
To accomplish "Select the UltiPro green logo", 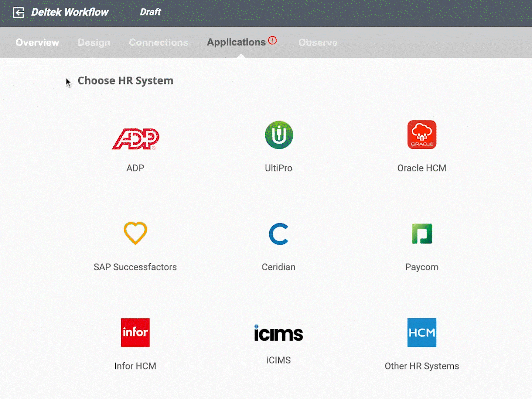I will coord(279,135).
